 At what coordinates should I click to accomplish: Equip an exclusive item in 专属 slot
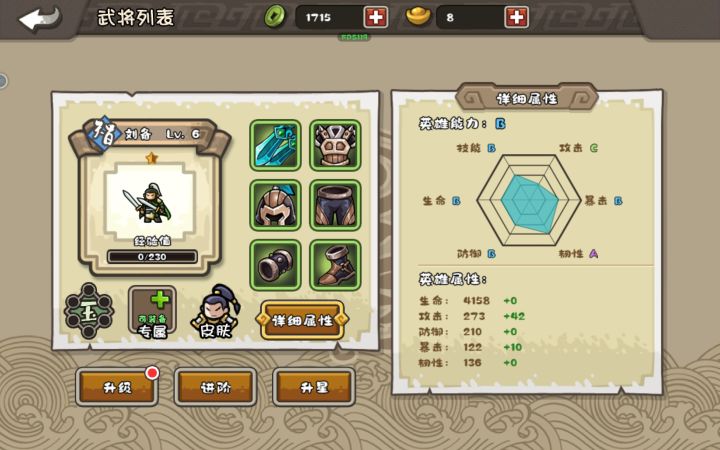tap(152, 311)
